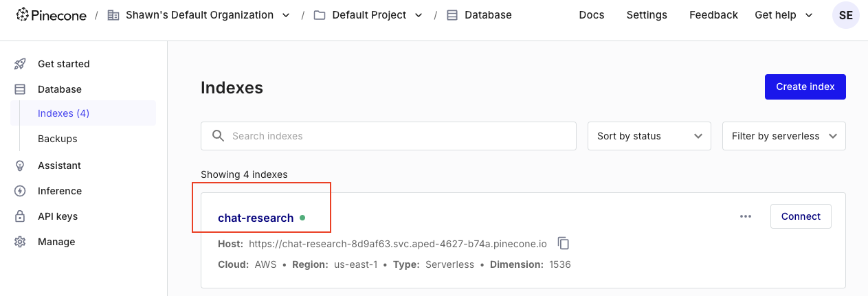Copy the chat-research host URL
The image size is (868, 296).
[x=564, y=243]
